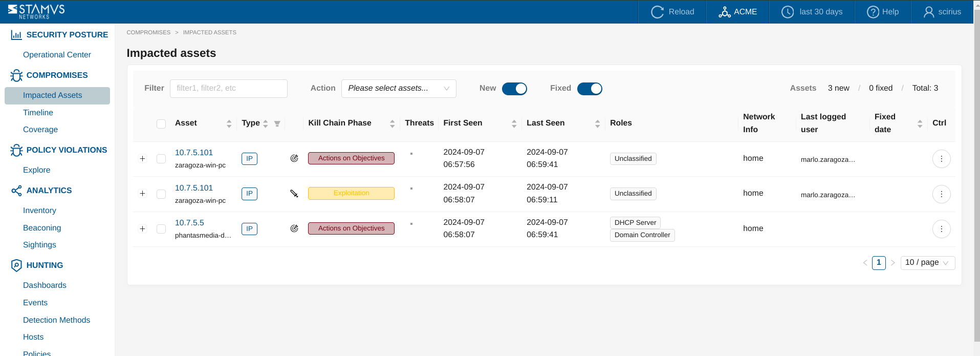Image resolution: width=980 pixels, height=356 pixels.
Task: Check the select-all checkbox in table header
Action: coord(161,123)
